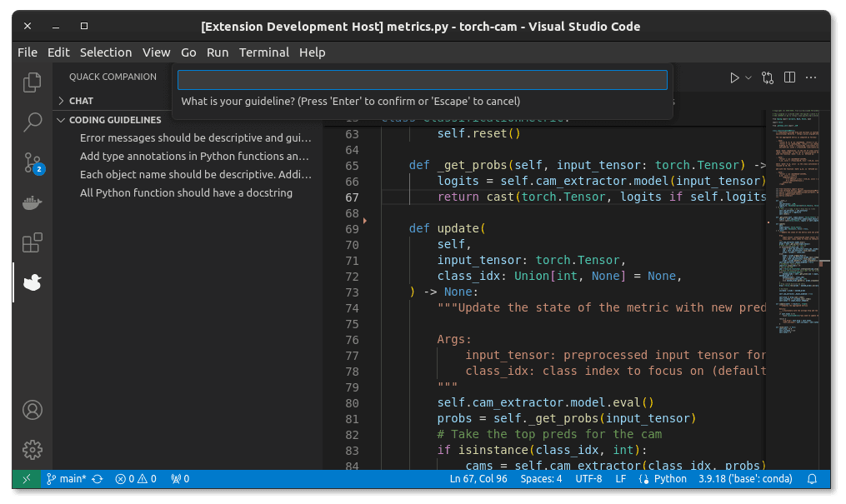
Task: Click the fold marker beside line 69
Action: (x=365, y=221)
